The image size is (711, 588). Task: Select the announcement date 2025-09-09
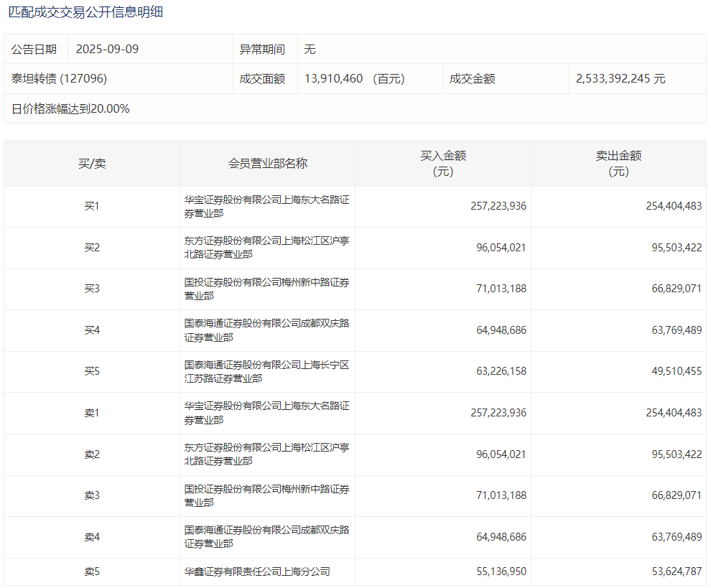(107, 50)
